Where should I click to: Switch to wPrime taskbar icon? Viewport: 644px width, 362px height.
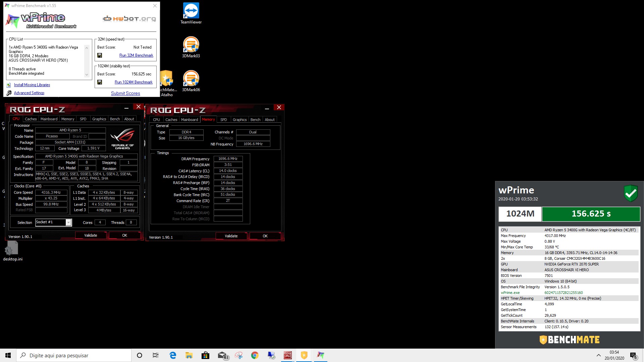(x=321, y=355)
